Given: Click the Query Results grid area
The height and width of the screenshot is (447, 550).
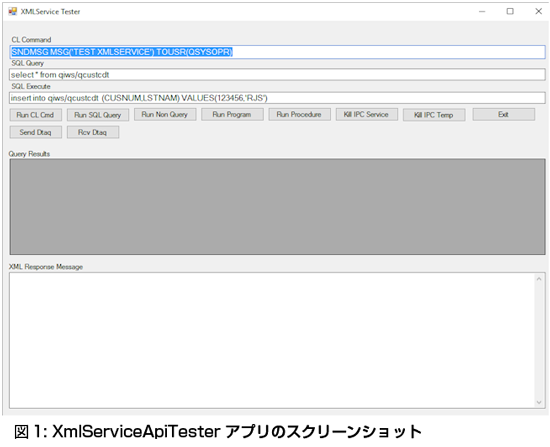Looking at the screenshot, I should (x=277, y=207).
